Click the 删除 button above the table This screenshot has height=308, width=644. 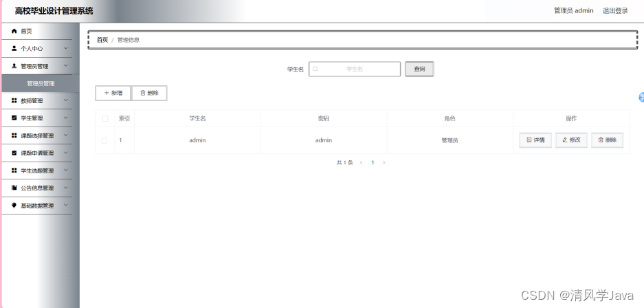(149, 93)
